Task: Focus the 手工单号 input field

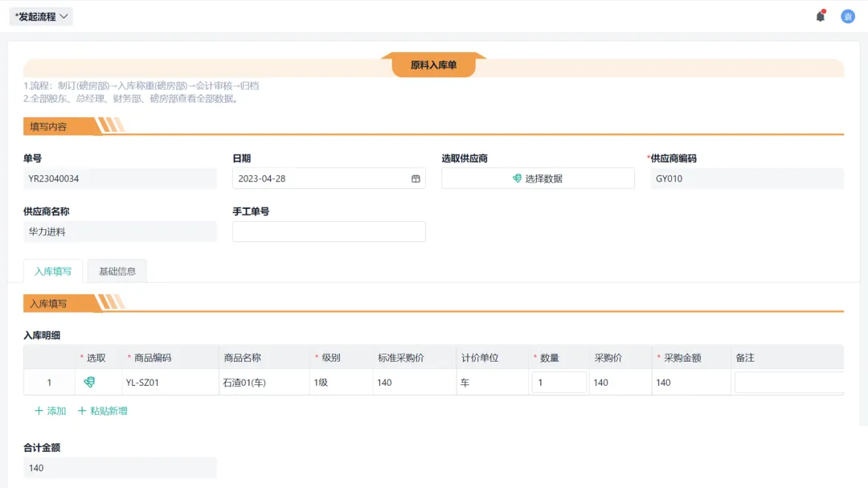Action: [328, 232]
